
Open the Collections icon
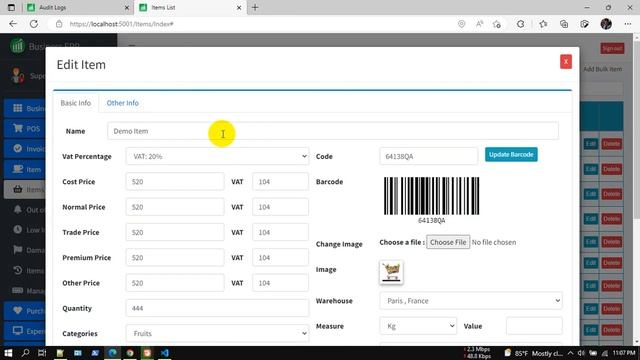pos(564,24)
